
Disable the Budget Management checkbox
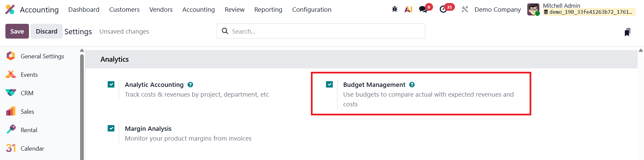pyautogui.click(x=329, y=85)
